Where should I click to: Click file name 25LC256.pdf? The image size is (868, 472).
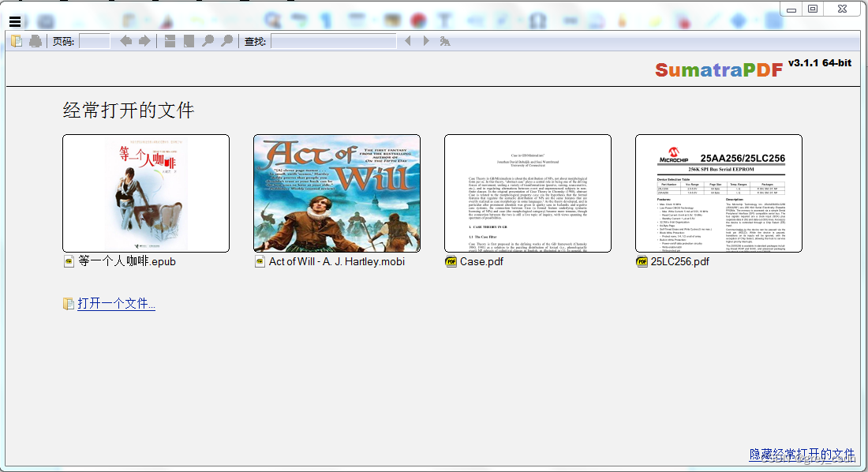coord(679,261)
